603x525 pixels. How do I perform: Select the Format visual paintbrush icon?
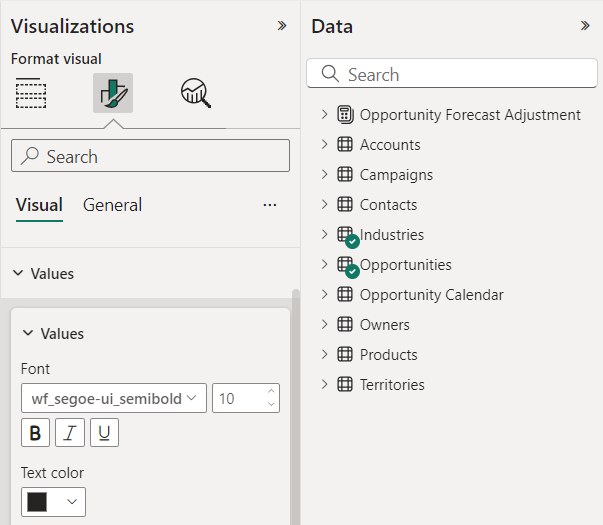113,93
